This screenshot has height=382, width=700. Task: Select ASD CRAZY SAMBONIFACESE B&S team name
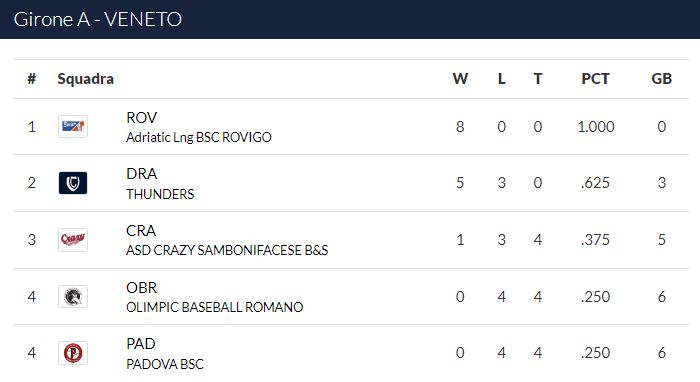point(227,250)
